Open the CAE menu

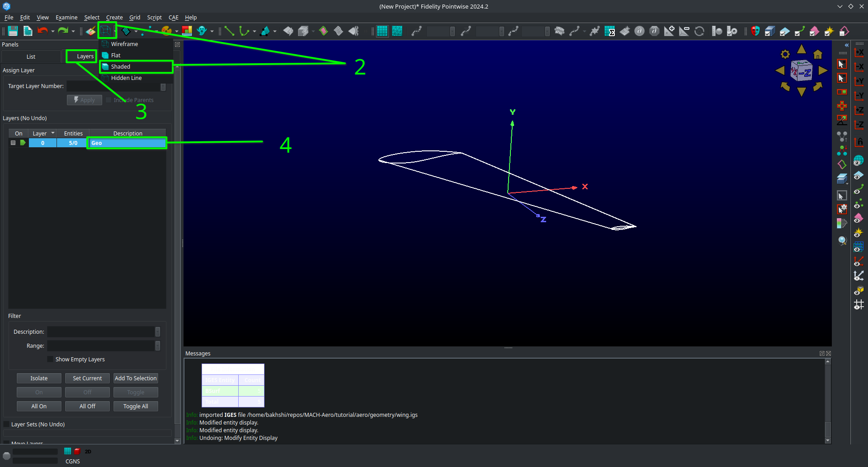point(173,17)
